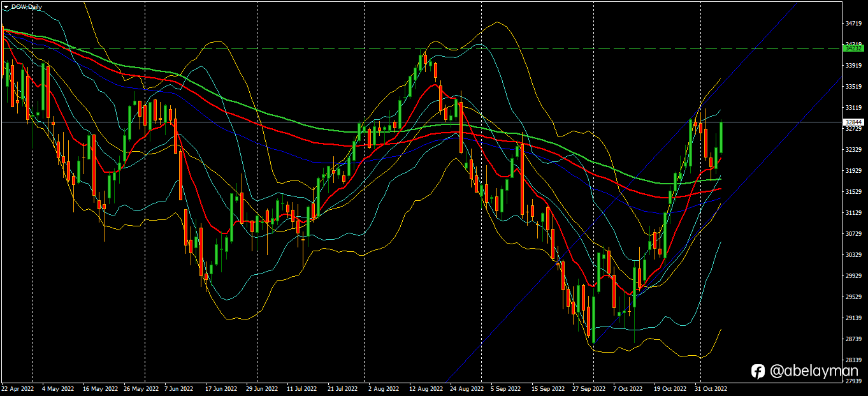Click the 29139 price axis value
The width and height of the screenshot is (868, 396).
pyautogui.click(x=854, y=318)
